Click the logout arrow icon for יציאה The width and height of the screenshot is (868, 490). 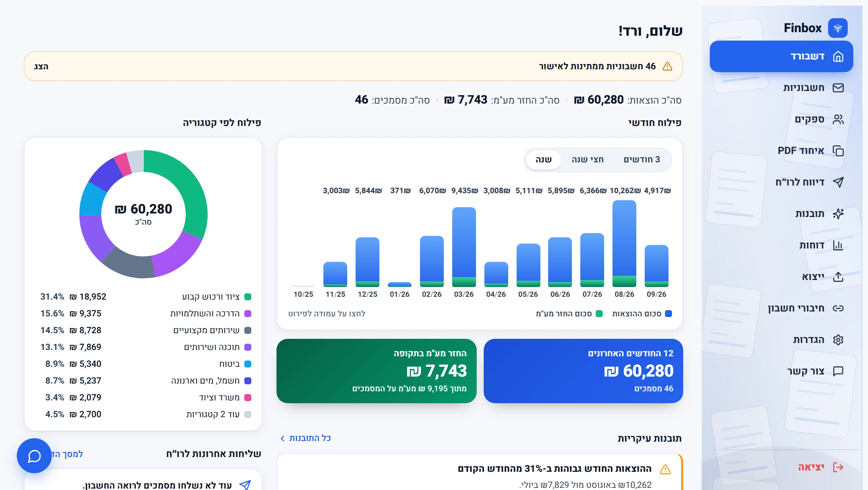tap(838, 467)
